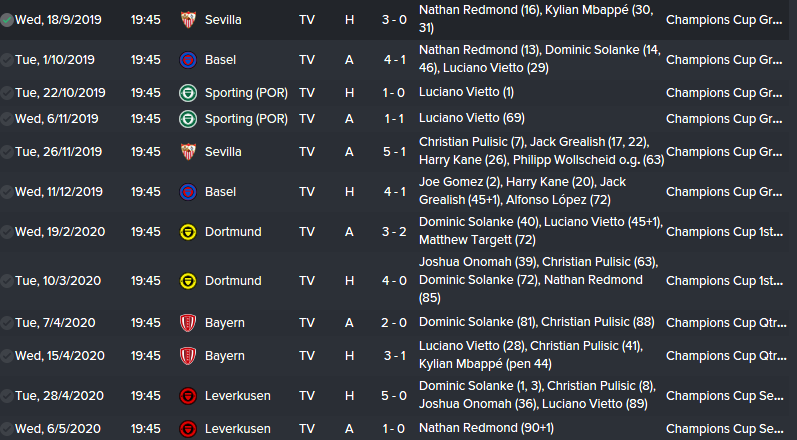
Task: Click Bayern badge in 7/4/2020 fixture
Action: pyautogui.click(x=187, y=323)
